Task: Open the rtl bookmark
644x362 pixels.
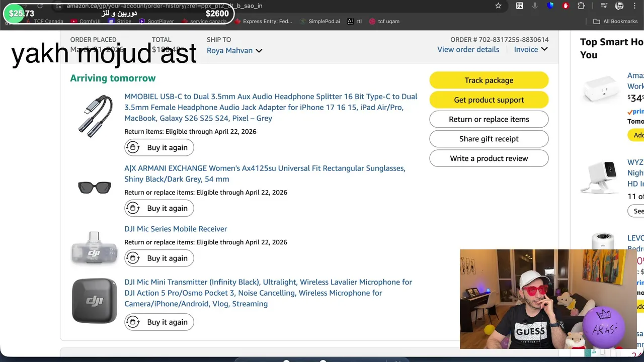Action: coord(355,21)
